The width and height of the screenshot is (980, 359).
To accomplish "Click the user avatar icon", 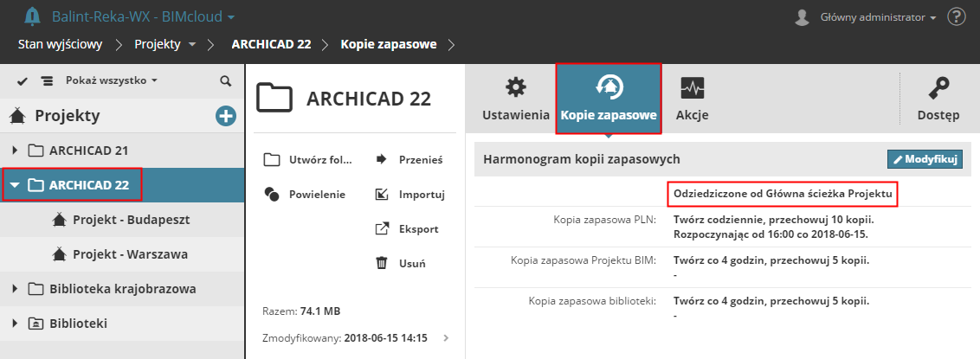I will pyautogui.click(x=803, y=17).
